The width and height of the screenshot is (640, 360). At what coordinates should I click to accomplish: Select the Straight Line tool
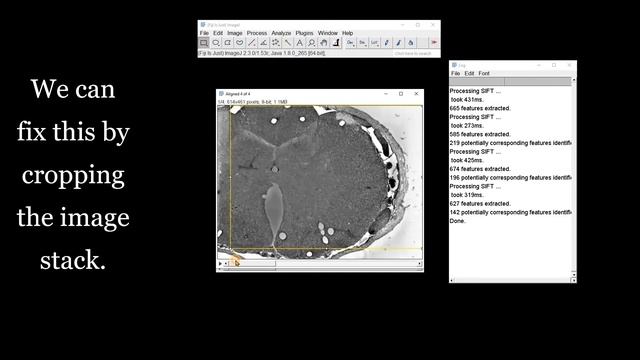click(x=252, y=43)
